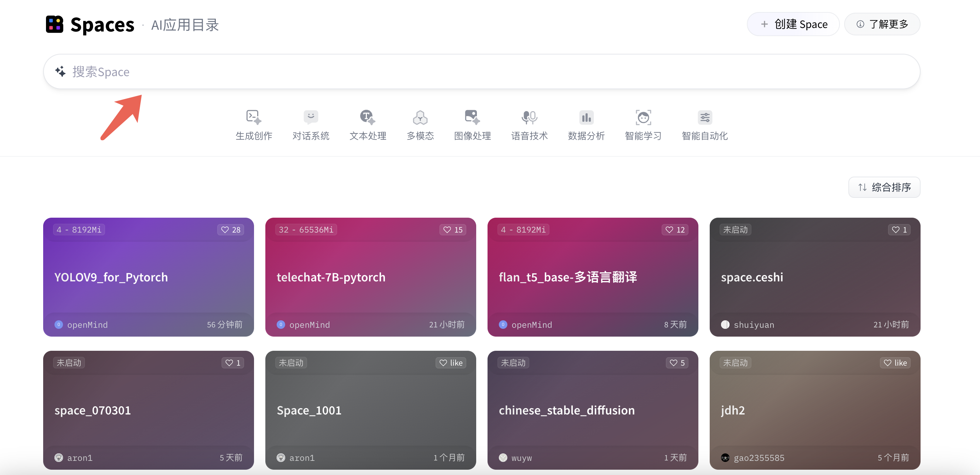Click 未启动 badge on jdh2 card
Screen dimensions: 980x475
tap(735, 363)
